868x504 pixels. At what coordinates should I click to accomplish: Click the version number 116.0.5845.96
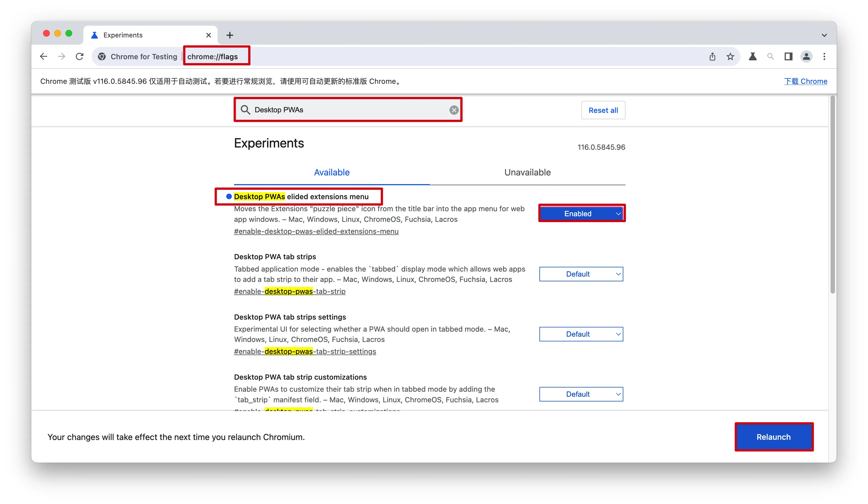601,147
